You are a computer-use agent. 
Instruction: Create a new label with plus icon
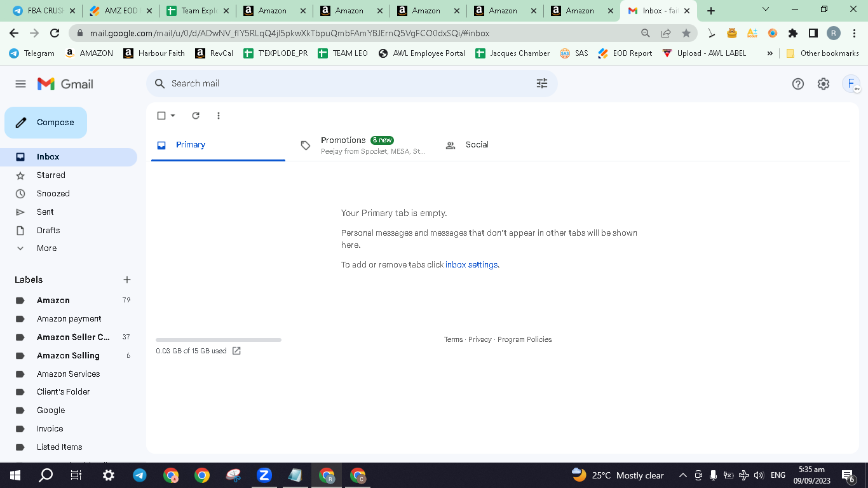click(127, 280)
